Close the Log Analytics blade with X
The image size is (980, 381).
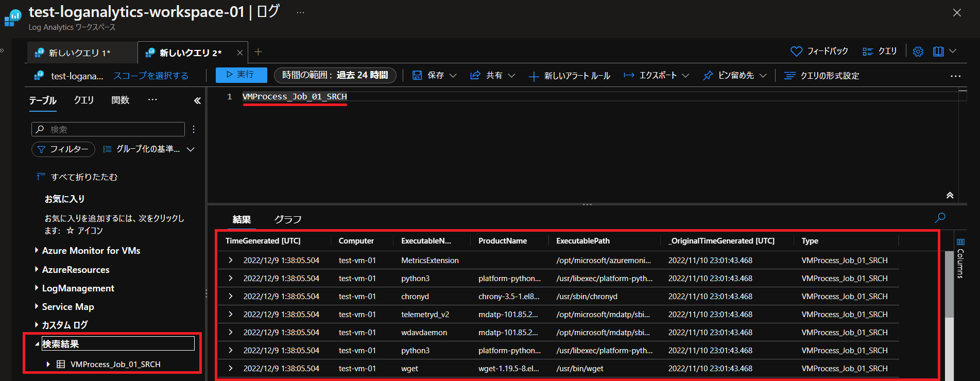(x=957, y=13)
